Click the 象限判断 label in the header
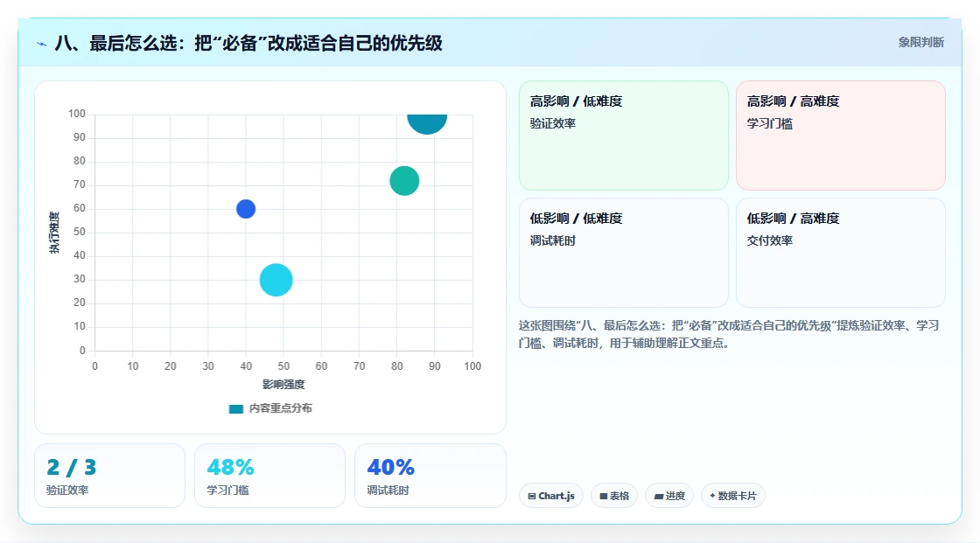The width and height of the screenshot is (980, 543). pos(921,43)
